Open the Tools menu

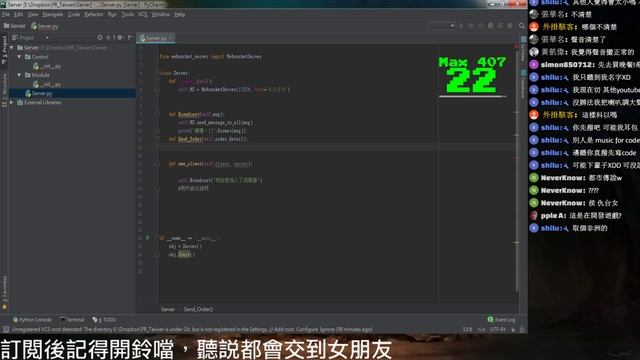click(127, 14)
